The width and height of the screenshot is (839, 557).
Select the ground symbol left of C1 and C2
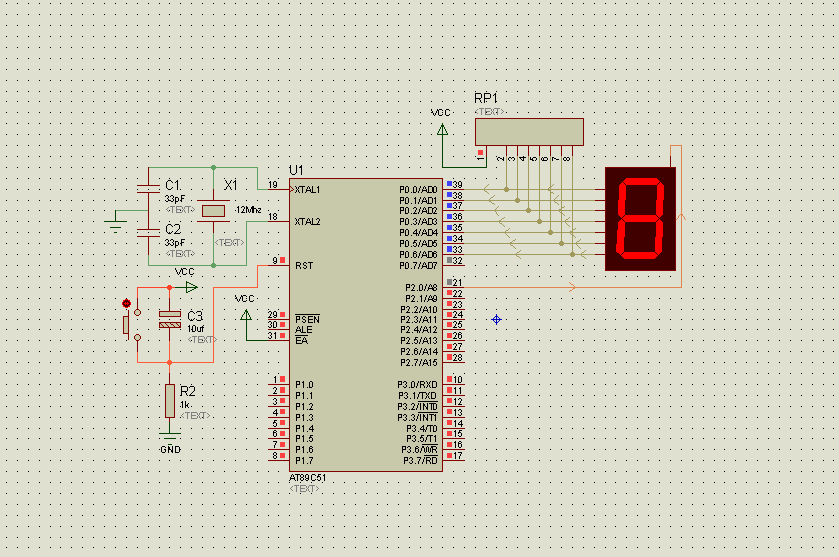[116, 224]
